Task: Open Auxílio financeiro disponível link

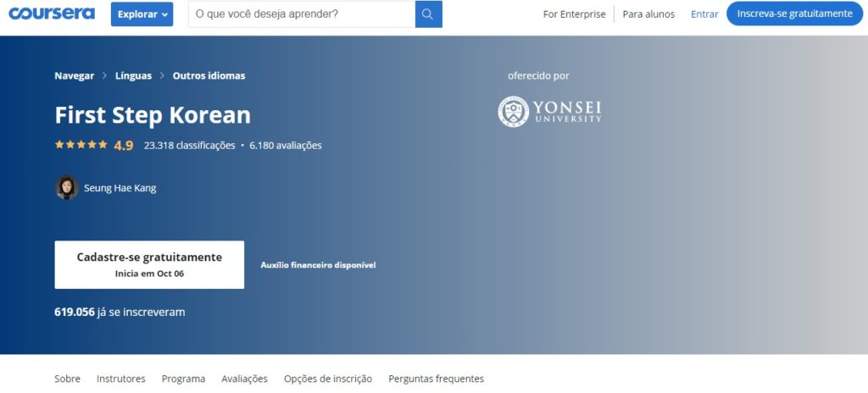Action: pyautogui.click(x=319, y=265)
